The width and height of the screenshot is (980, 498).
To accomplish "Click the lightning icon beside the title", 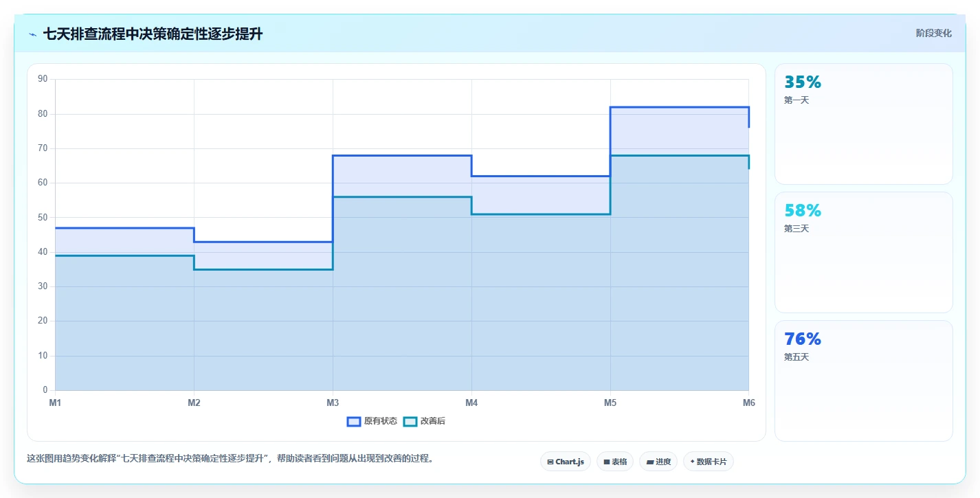I will 32,34.
